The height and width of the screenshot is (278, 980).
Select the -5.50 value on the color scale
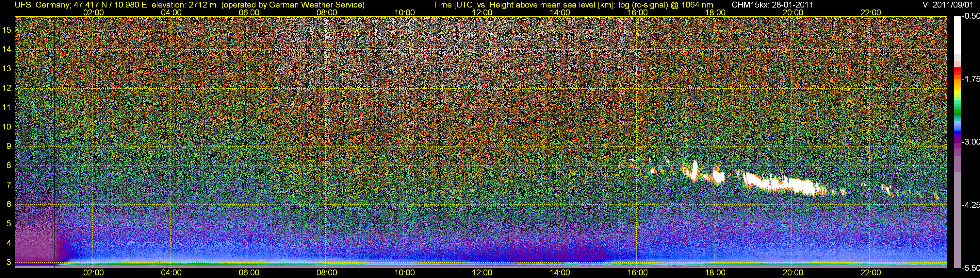(x=970, y=268)
